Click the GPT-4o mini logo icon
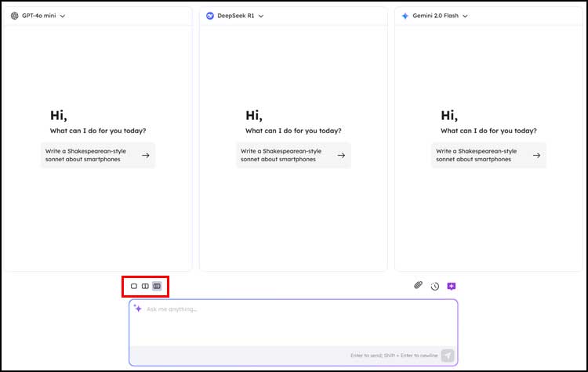 click(15, 16)
